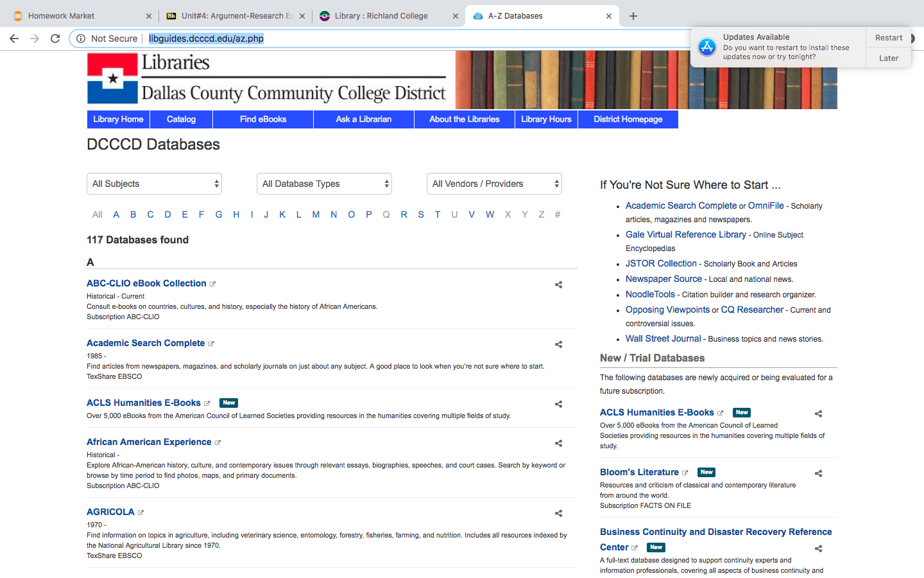Screen dimensions: 924x578
Task: Share the ACLS Humanities E-Books entry in main list
Action: 558,404
